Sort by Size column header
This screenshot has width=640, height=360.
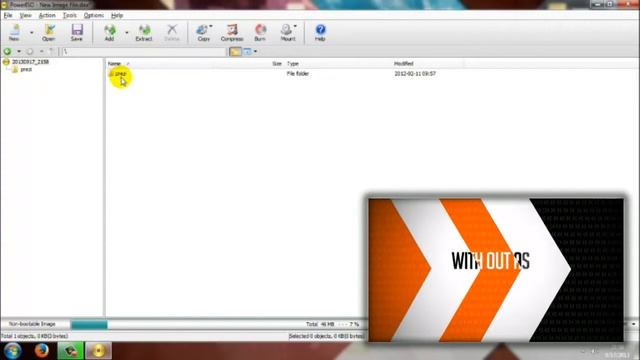point(277,64)
